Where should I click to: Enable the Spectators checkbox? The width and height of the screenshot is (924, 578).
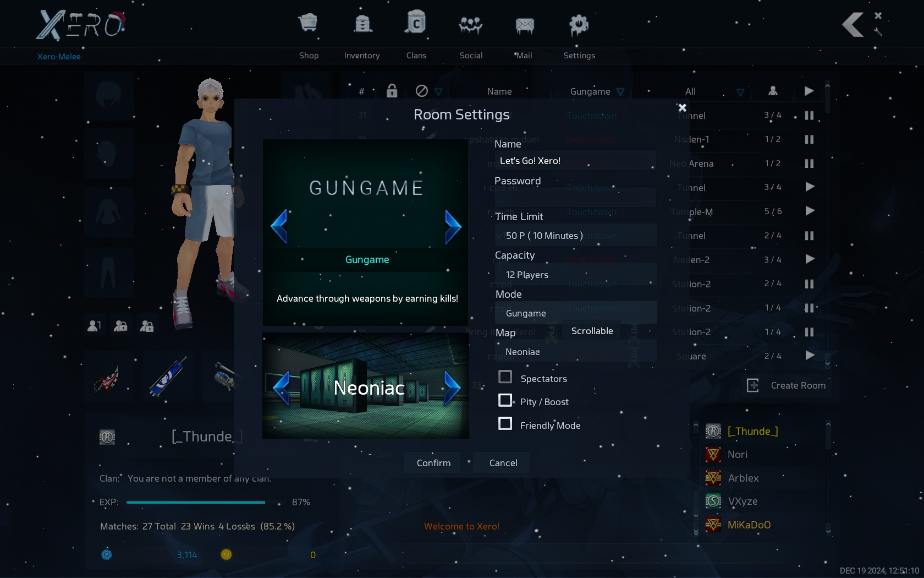pos(505,377)
